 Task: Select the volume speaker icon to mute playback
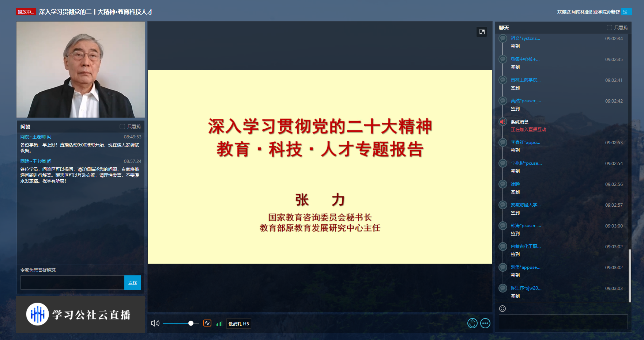[155, 323]
